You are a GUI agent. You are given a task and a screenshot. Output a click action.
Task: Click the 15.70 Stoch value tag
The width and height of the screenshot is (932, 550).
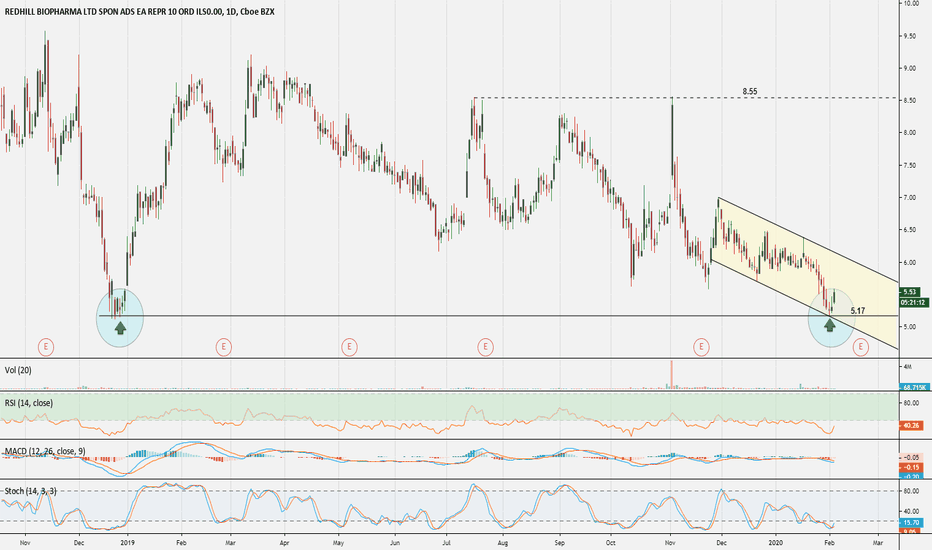point(911,522)
